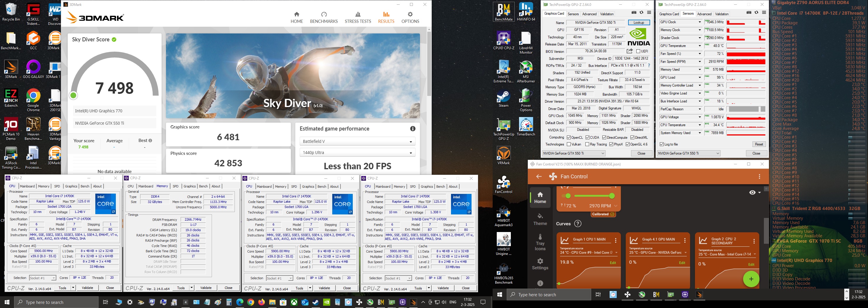
Task: Open GPU selector dropdown in left GPU-Z window
Action: (x=574, y=153)
